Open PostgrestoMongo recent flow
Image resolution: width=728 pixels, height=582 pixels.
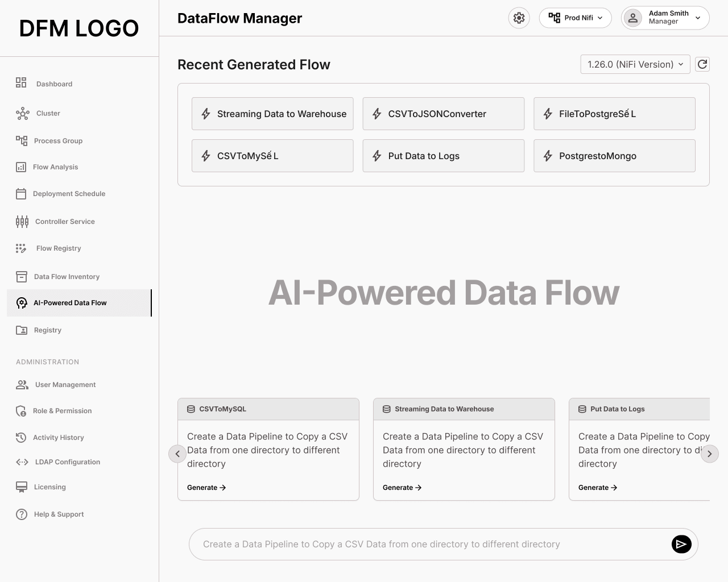614,156
